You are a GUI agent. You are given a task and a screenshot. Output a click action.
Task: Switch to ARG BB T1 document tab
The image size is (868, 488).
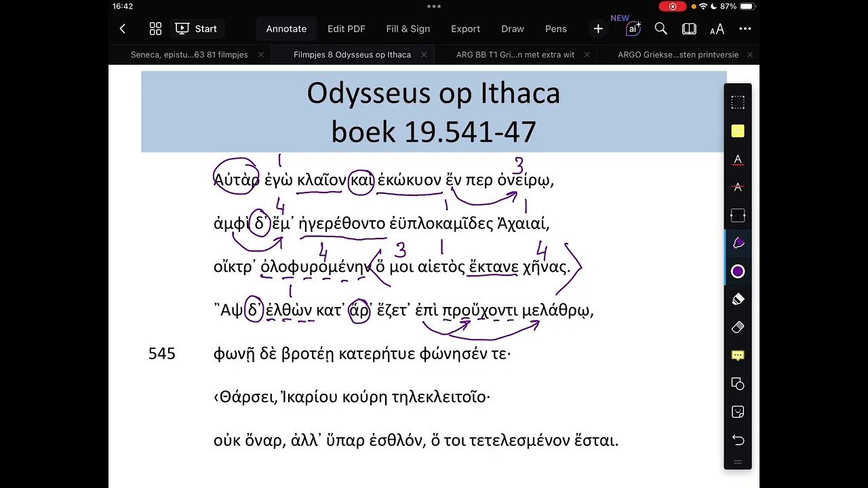[515, 55]
